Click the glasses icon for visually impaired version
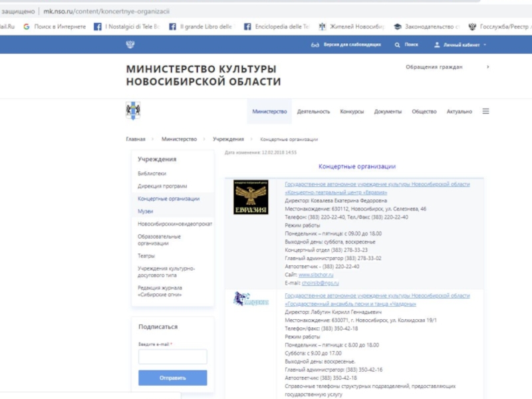The image size is (532, 399). coord(315,45)
